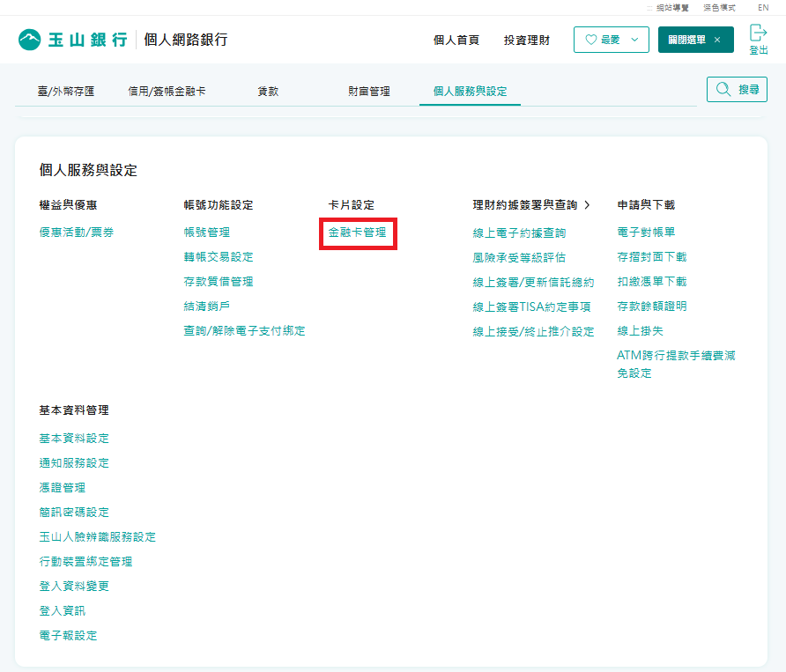Screen dimensions: 786x672
Task: Open 查詢/解除電子支付綁定
Action: (x=245, y=331)
